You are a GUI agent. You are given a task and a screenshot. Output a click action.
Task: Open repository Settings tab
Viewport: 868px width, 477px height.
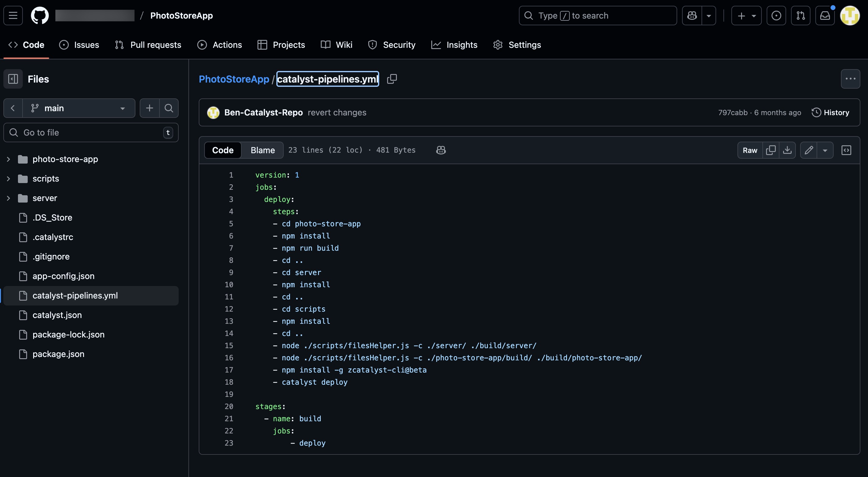[x=517, y=45]
